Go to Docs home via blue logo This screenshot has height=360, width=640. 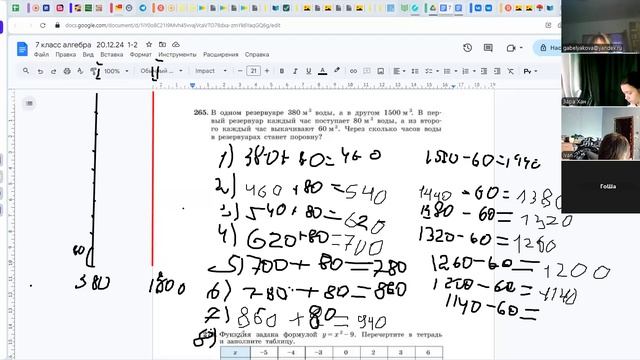pyautogui.click(x=22, y=49)
